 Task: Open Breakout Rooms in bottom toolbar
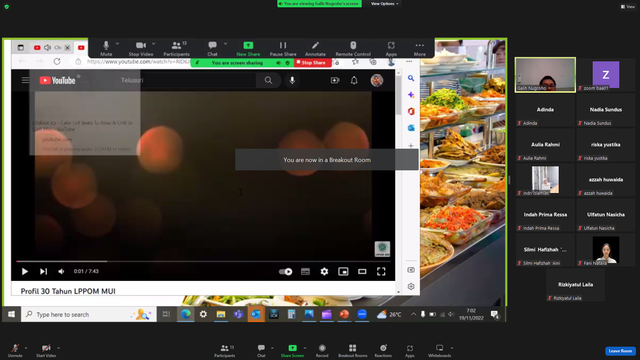tap(353, 350)
